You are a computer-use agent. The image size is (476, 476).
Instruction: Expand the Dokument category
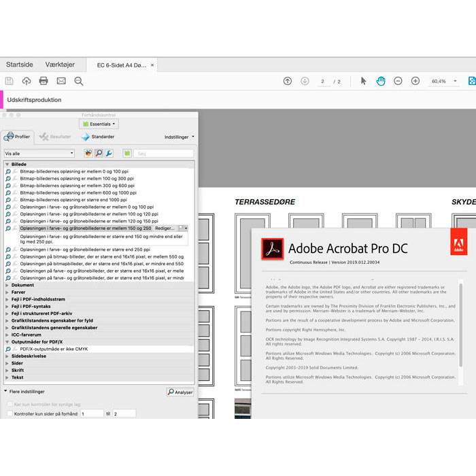point(7,285)
